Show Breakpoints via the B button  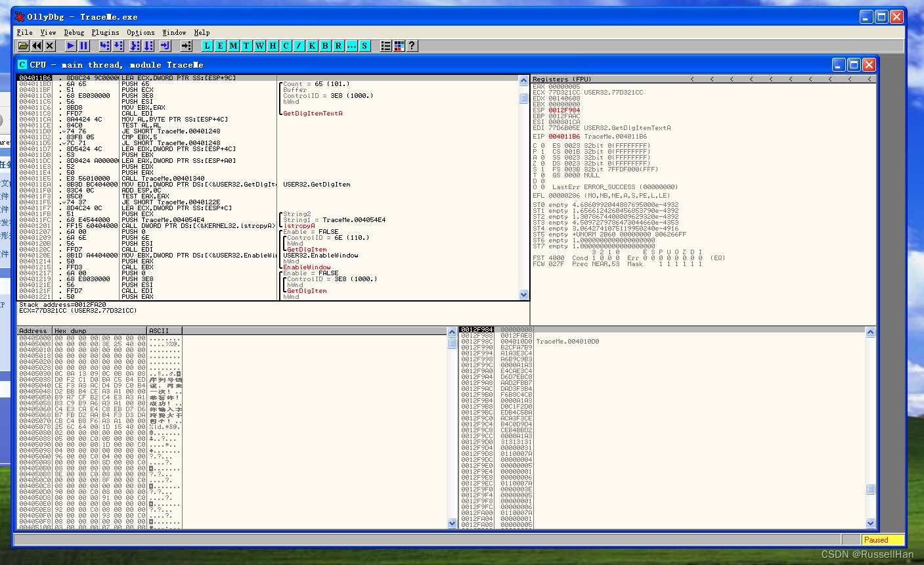[x=326, y=45]
